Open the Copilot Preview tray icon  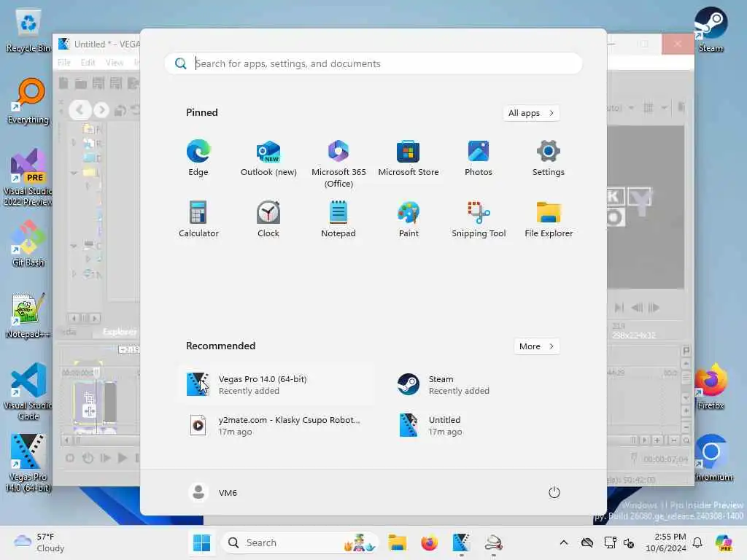[724, 542]
